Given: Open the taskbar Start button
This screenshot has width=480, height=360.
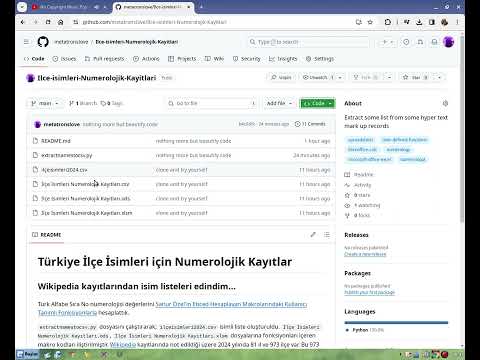Looking at the screenshot, I should [x=28, y=354].
